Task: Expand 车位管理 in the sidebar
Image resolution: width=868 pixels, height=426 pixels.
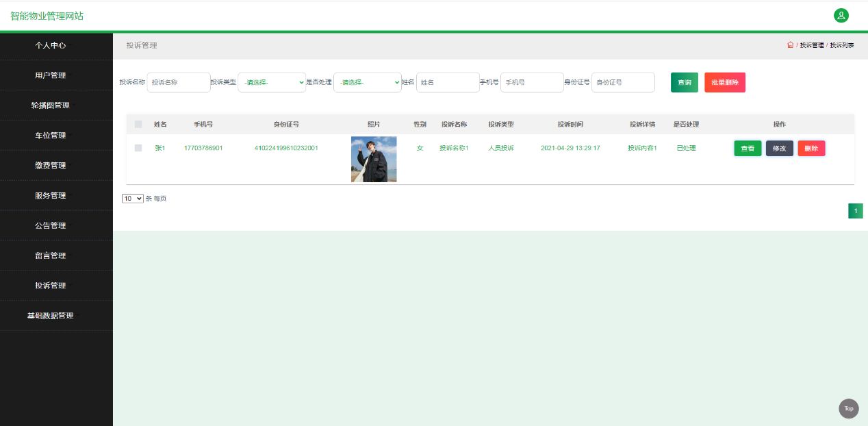Action: point(56,136)
